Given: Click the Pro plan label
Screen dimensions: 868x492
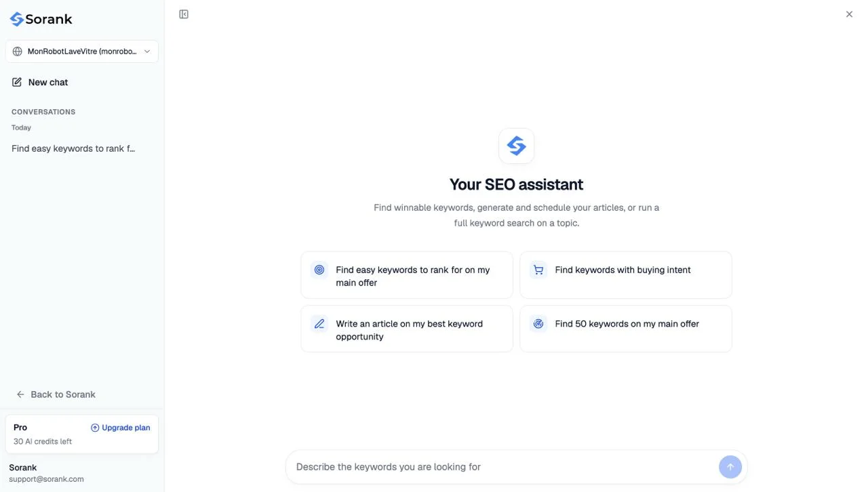Looking at the screenshot, I should point(20,428).
